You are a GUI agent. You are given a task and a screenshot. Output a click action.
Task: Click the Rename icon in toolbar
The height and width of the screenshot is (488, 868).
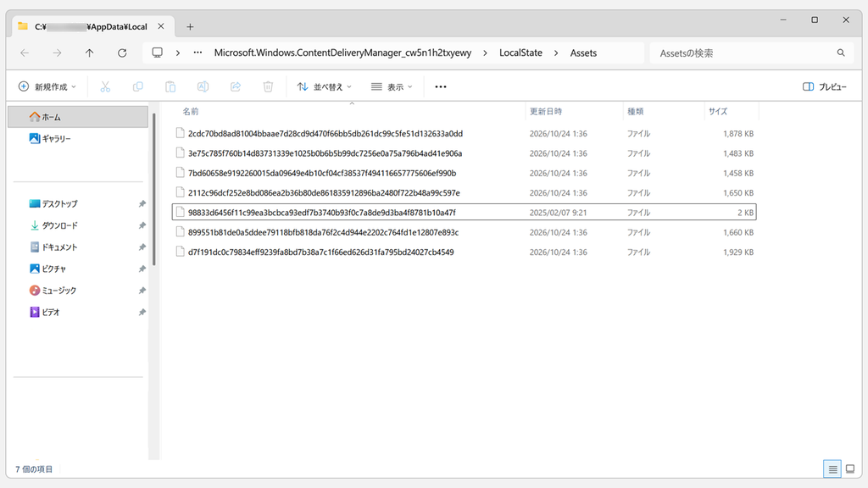coord(203,87)
